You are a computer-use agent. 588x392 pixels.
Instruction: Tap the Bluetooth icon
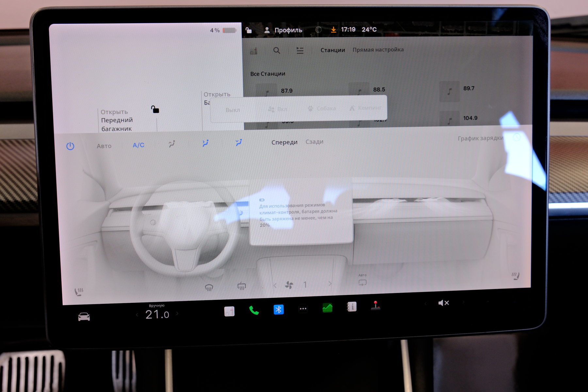click(278, 309)
